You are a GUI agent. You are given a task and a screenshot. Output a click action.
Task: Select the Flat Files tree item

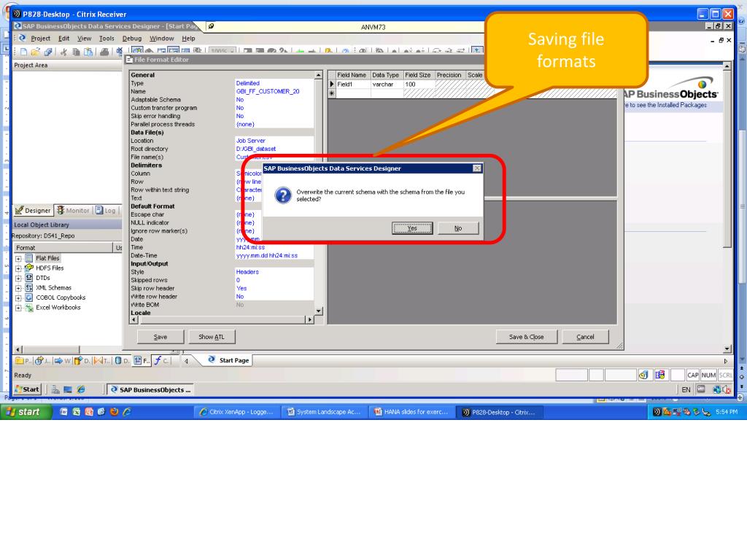click(47, 258)
